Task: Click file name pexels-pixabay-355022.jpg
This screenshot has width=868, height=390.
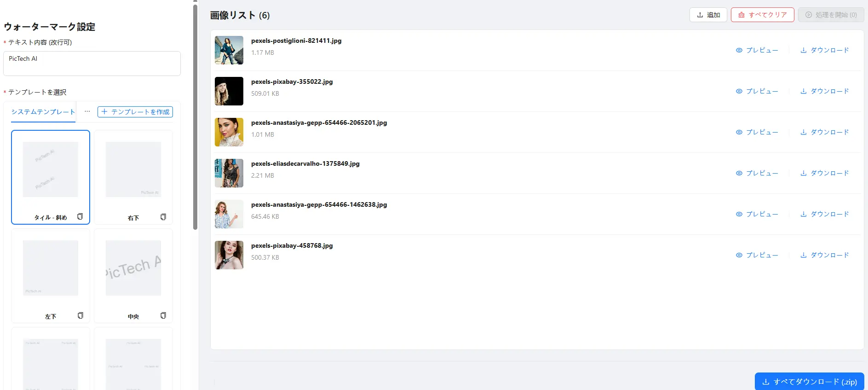Action: pyautogui.click(x=292, y=81)
